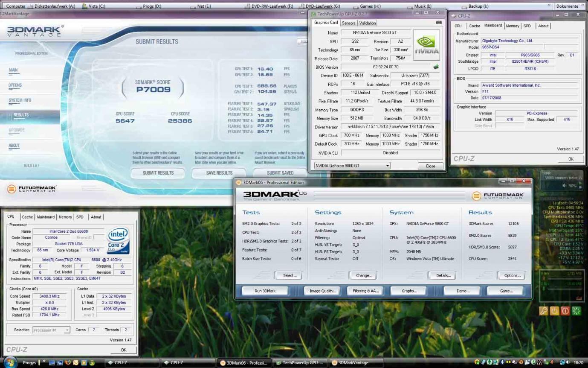
Task: Click the orange info tray icon
Action: pos(521,362)
